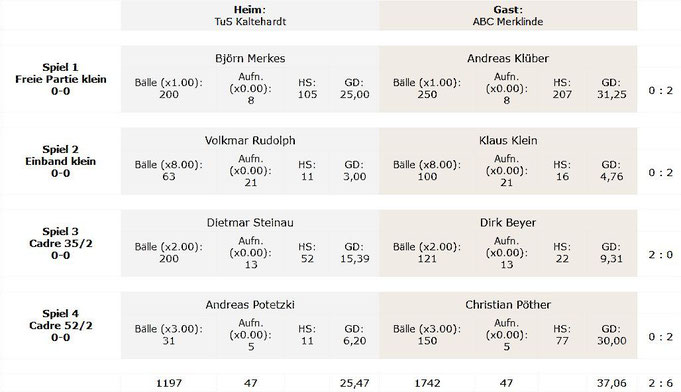Viewport: 681px width, 392px height.
Task: Click guest total balls 1742
Action: pos(427,383)
